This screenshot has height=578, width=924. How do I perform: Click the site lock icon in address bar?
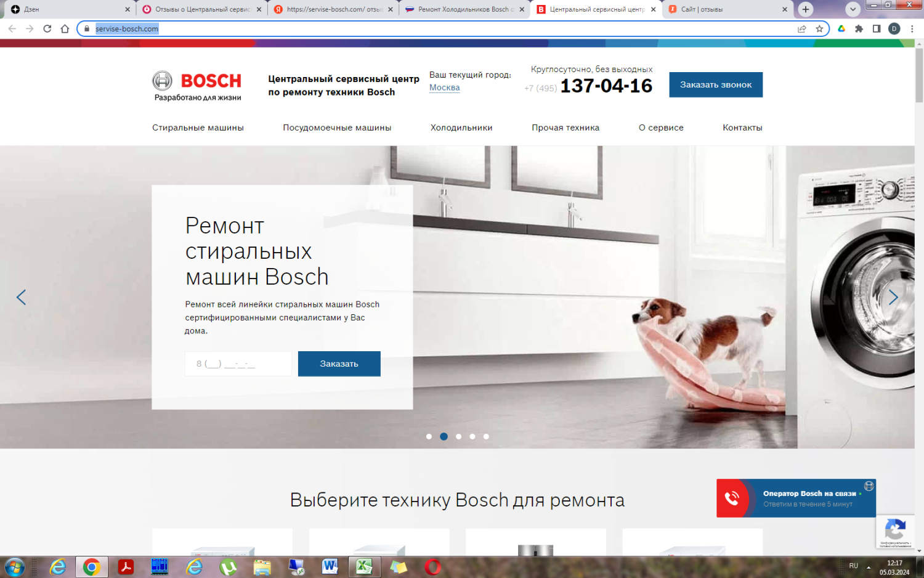(x=87, y=28)
